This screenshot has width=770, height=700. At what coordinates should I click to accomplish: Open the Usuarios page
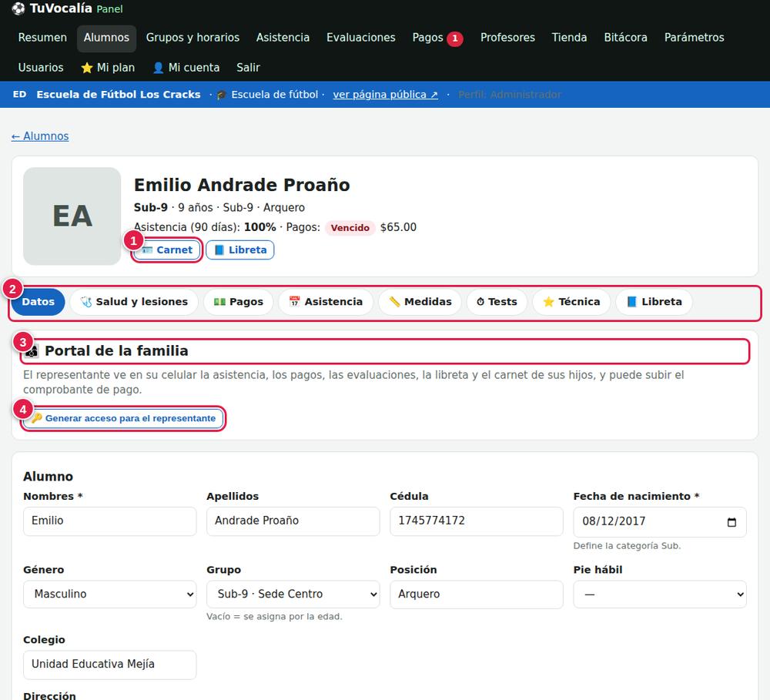pyautogui.click(x=41, y=68)
